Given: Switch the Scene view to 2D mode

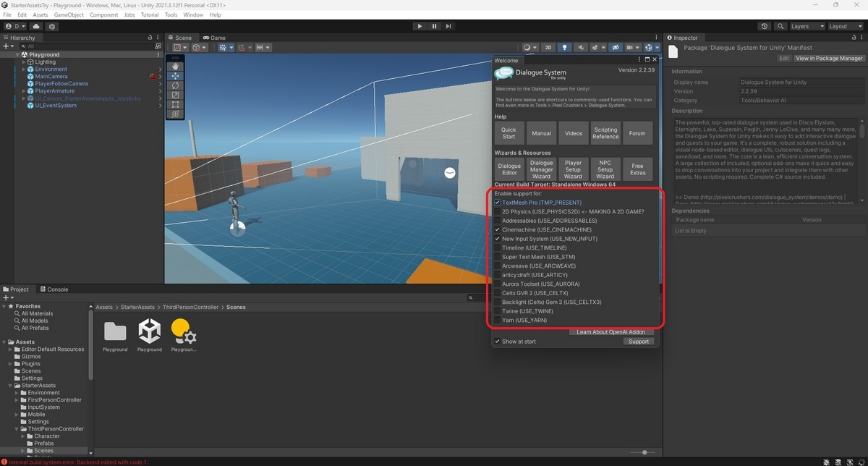Looking at the screenshot, I should (548, 48).
